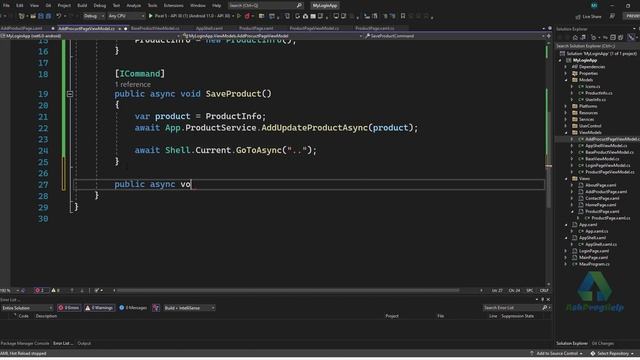Expand the Resources folder
This screenshot has height=360, width=640.
(x=566, y=113)
